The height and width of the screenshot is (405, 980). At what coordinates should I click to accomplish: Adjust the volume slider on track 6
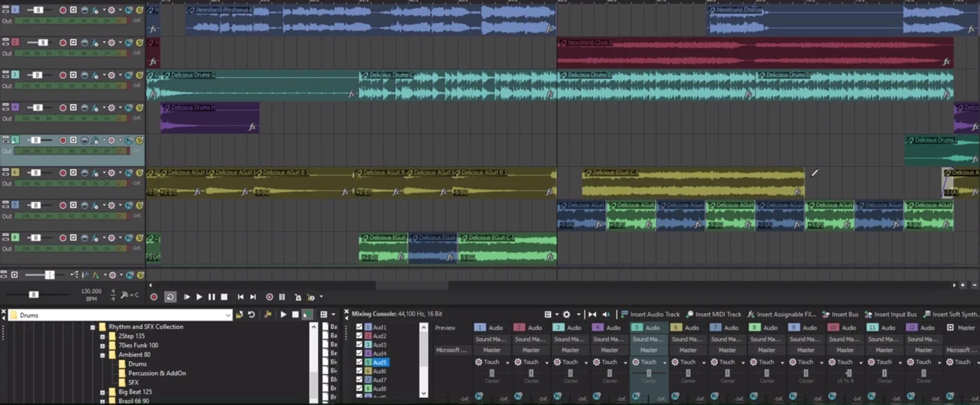[35, 173]
